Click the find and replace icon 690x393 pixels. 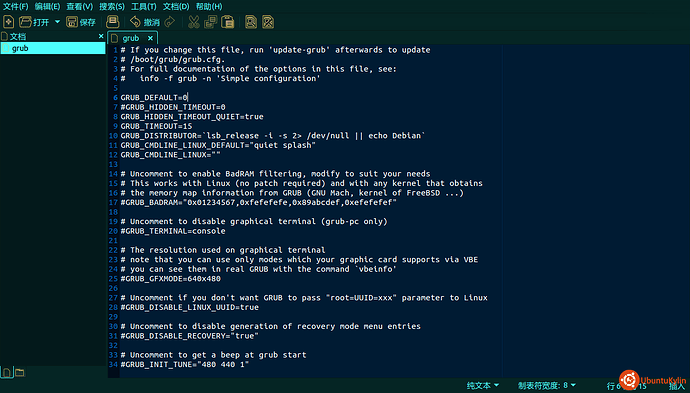coord(268,22)
